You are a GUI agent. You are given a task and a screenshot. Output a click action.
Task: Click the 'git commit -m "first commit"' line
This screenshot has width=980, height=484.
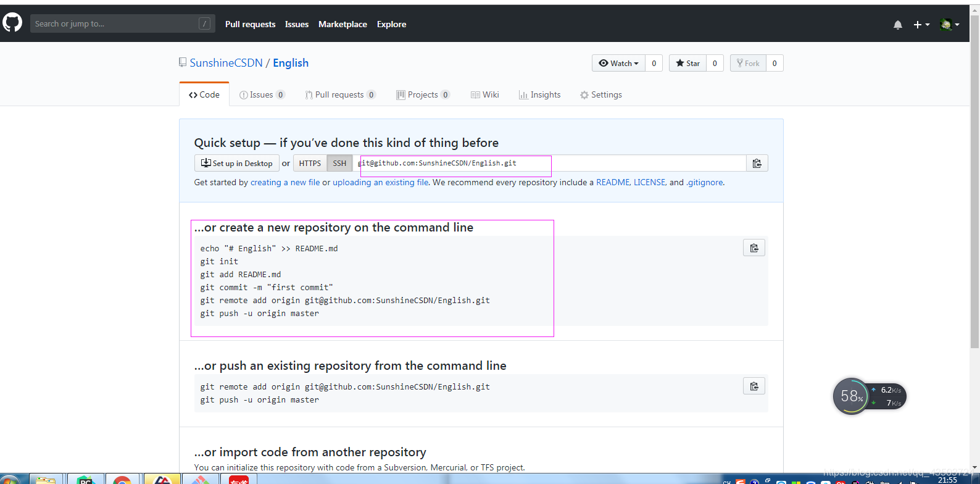pyautogui.click(x=267, y=287)
